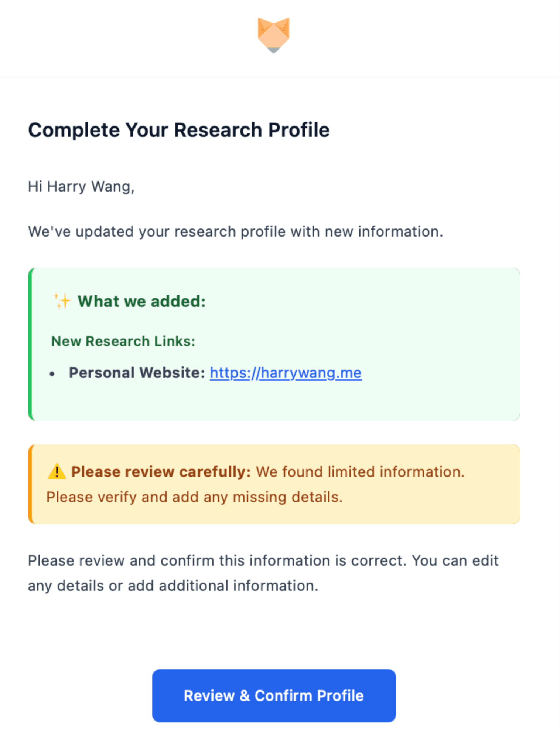The height and width of the screenshot is (732, 560).
Task: Click the bold "Personal Website:" label
Action: tap(137, 373)
